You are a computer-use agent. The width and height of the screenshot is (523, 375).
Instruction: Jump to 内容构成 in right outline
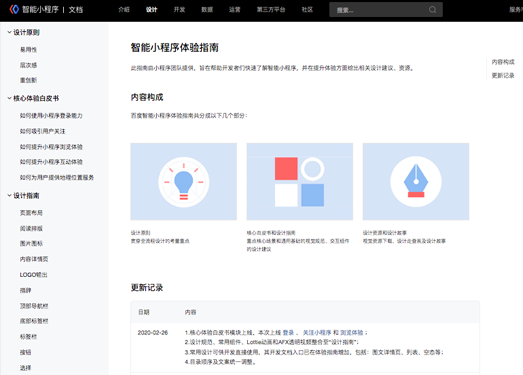coord(503,62)
